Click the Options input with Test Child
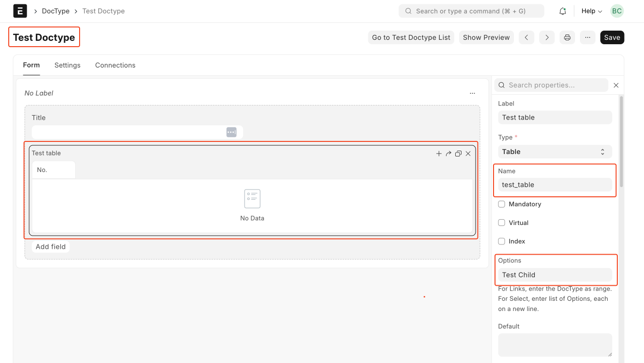 coord(555,275)
